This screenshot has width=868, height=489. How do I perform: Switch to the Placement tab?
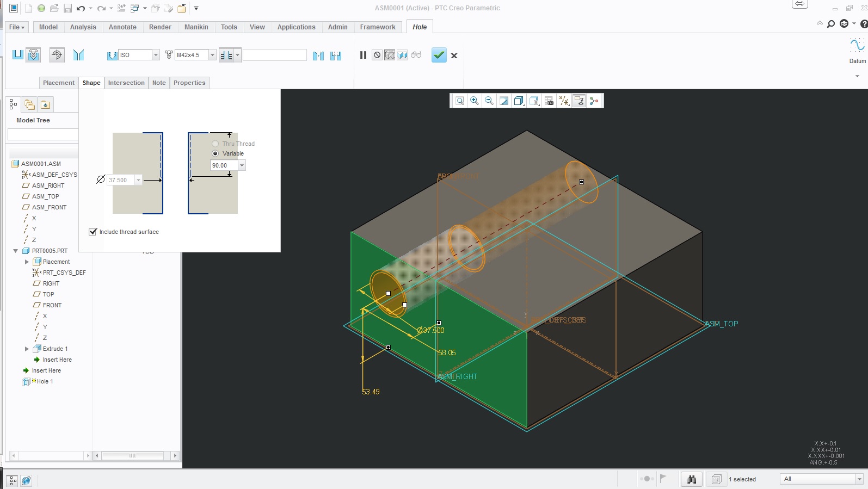[59, 83]
